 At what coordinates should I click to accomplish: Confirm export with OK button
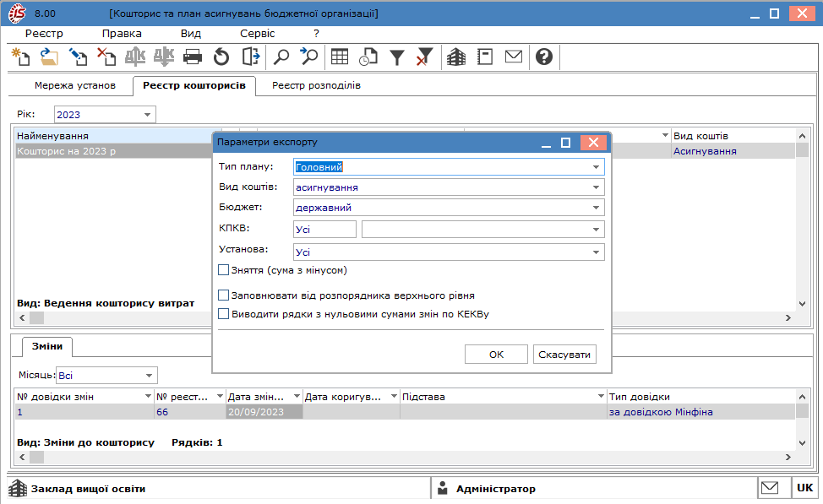496,355
